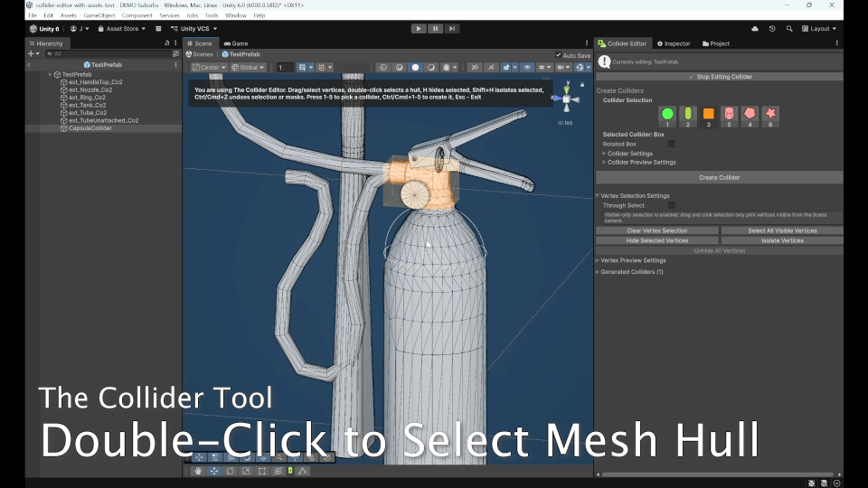The image size is (868, 488).
Task: Click the Create Collider button
Action: (x=719, y=178)
